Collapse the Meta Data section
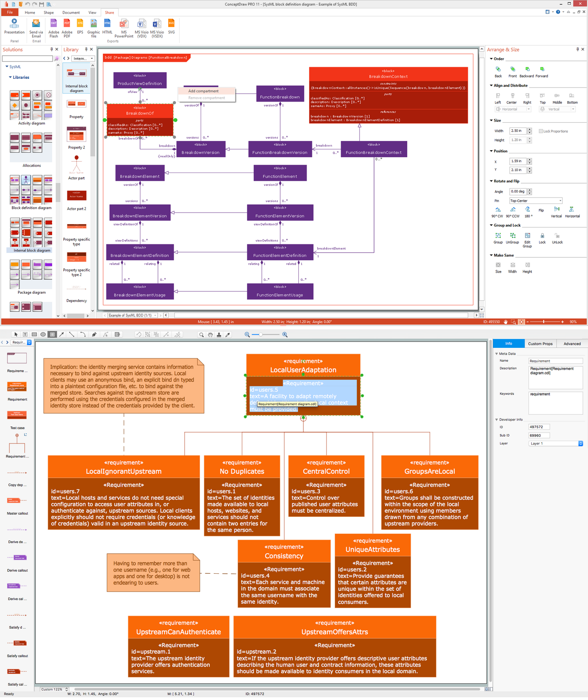Image resolution: width=588 pixels, height=700 pixels. (x=497, y=354)
